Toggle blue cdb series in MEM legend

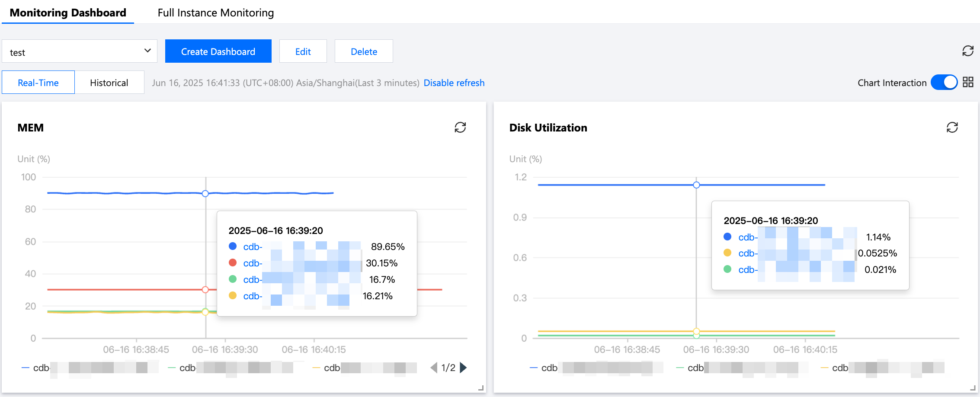click(41, 368)
